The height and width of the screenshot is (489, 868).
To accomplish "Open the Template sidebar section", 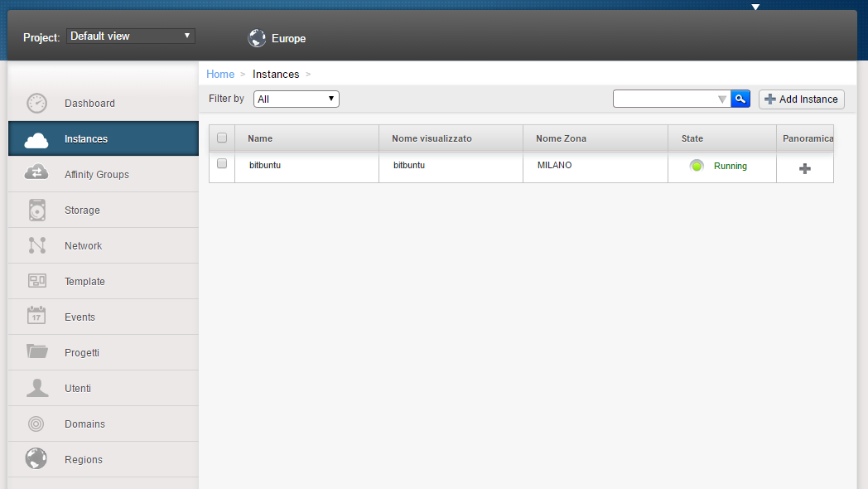I will click(x=84, y=282).
